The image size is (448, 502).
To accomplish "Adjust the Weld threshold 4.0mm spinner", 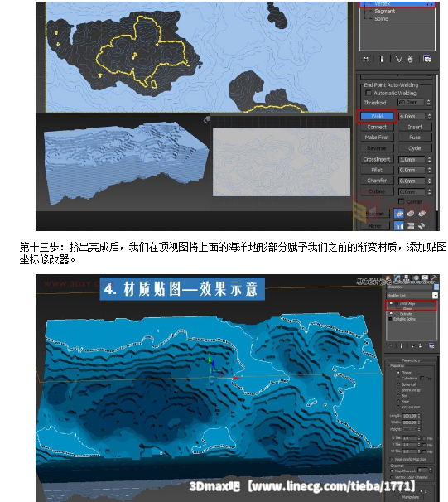I will (429, 116).
